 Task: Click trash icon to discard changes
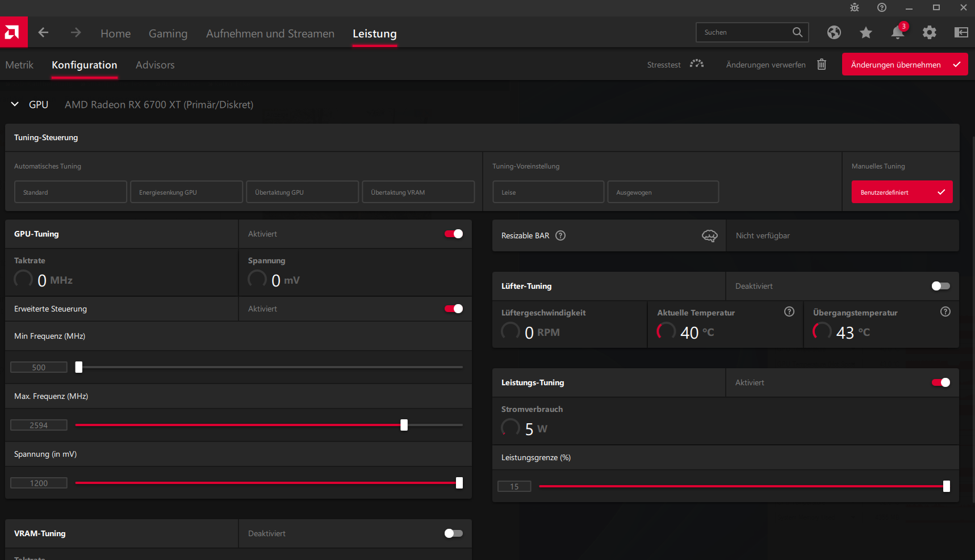pyautogui.click(x=822, y=64)
